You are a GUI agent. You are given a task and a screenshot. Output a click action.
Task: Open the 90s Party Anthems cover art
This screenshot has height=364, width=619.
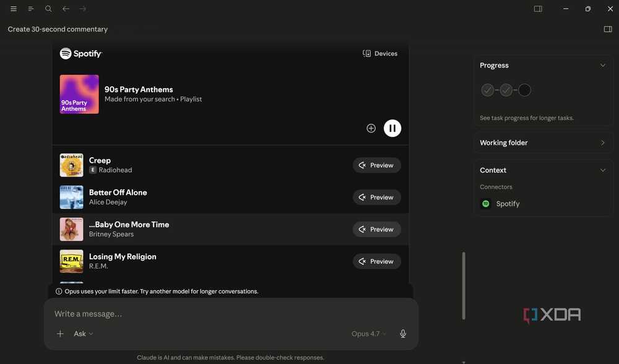click(x=79, y=94)
